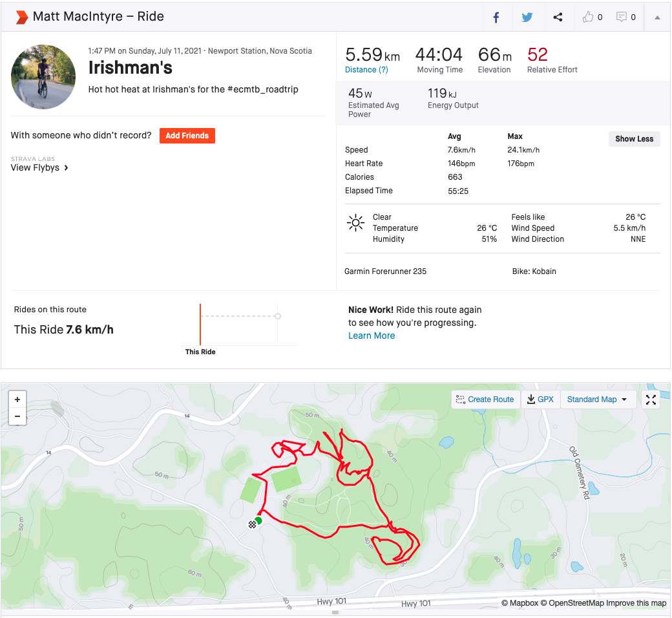The width and height of the screenshot is (672, 618).
Task: Click the Add Friends button
Action: (187, 136)
